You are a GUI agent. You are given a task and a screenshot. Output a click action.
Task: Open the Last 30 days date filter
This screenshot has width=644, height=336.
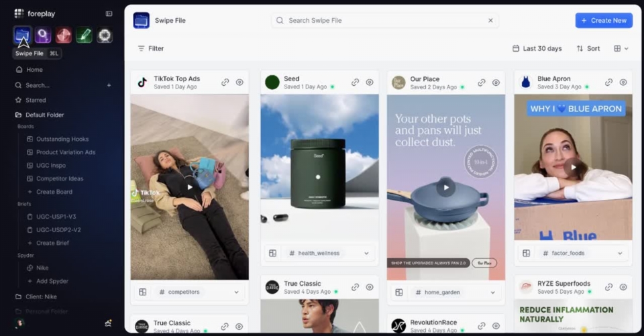537,49
